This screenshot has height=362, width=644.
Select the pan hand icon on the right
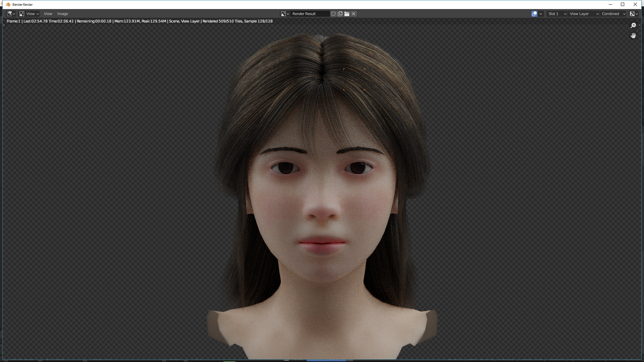(633, 36)
